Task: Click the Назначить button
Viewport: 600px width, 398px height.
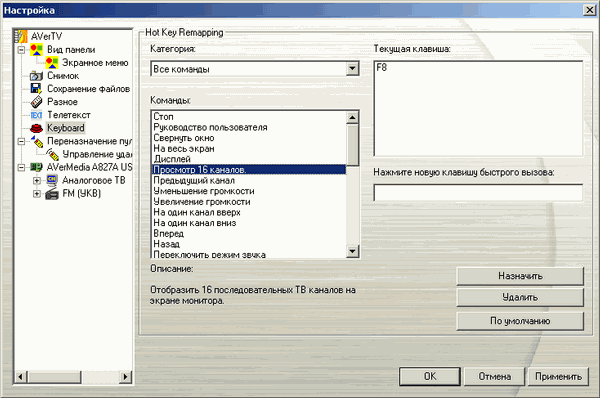Action: click(520, 276)
